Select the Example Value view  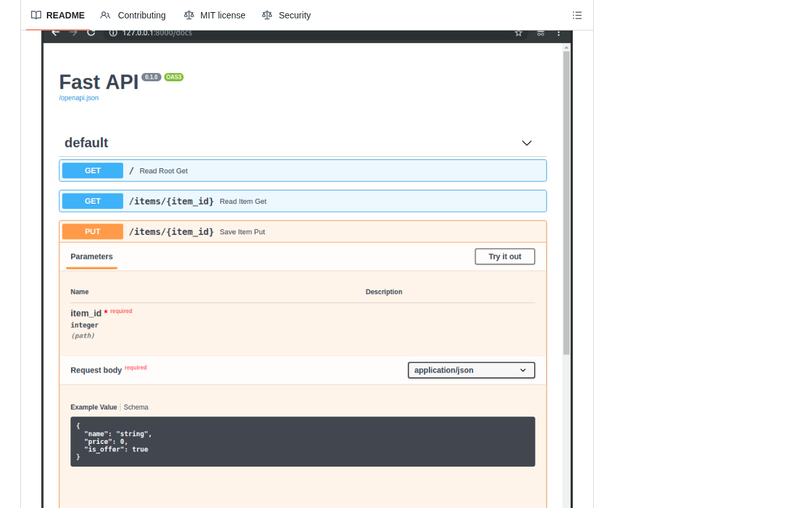click(94, 407)
